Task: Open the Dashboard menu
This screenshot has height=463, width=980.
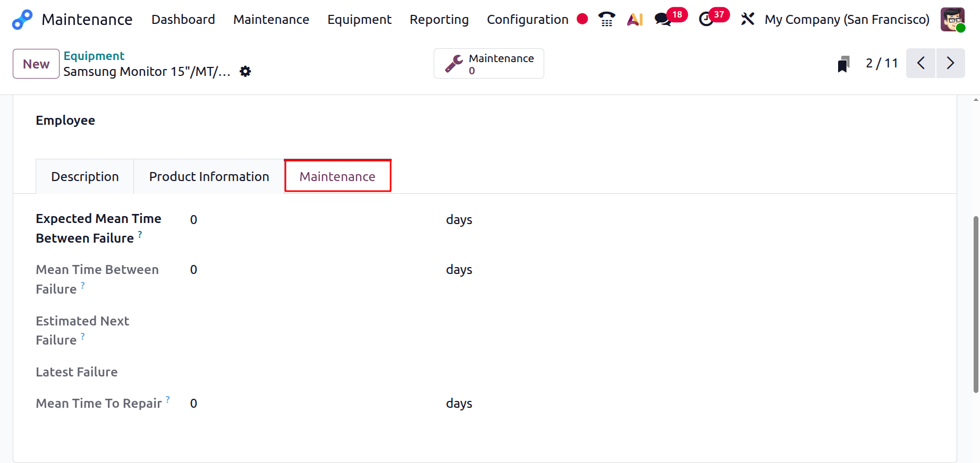Action: (183, 20)
